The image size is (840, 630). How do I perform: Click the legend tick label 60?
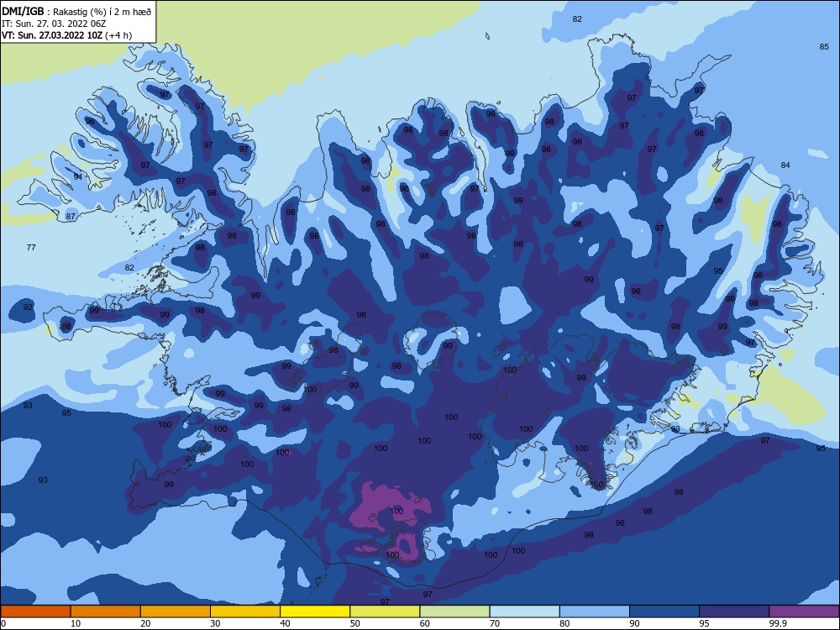[x=425, y=623]
